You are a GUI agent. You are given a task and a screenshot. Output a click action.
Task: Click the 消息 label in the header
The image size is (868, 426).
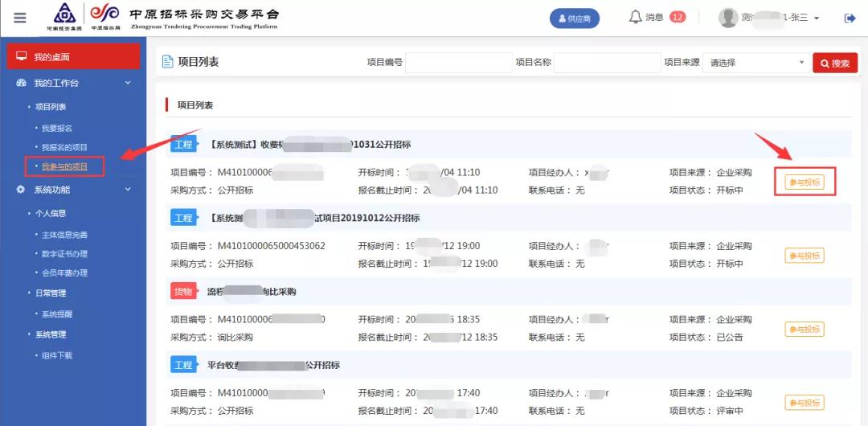click(654, 17)
